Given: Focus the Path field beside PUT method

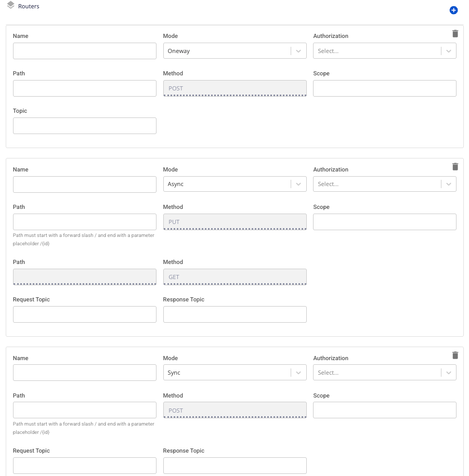Looking at the screenshot, I should coord(84,222).
